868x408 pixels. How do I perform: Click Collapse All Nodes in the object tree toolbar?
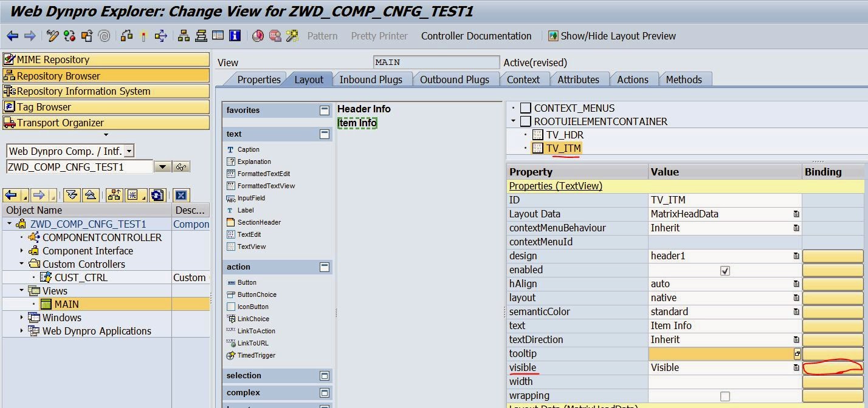click(90, 195)
